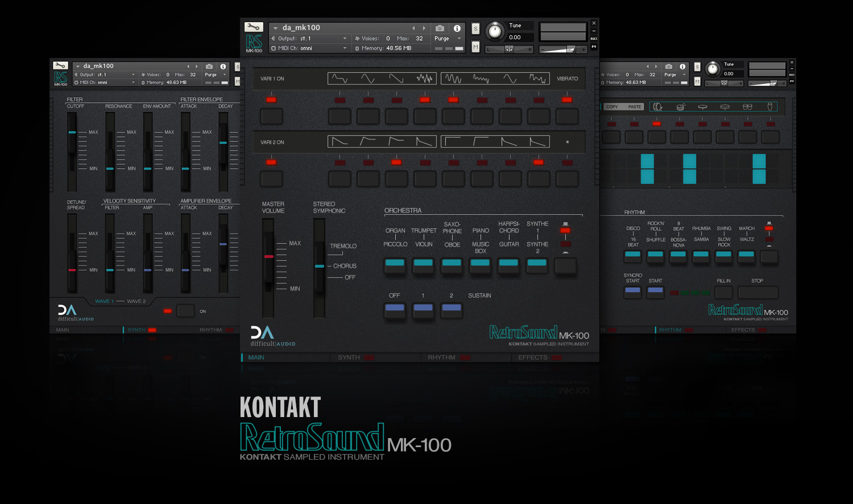Image resolution: width=853 pixels, height=504 pixels.
Task: Click the rhythm STOP button
Action: [x=758, y=293]
